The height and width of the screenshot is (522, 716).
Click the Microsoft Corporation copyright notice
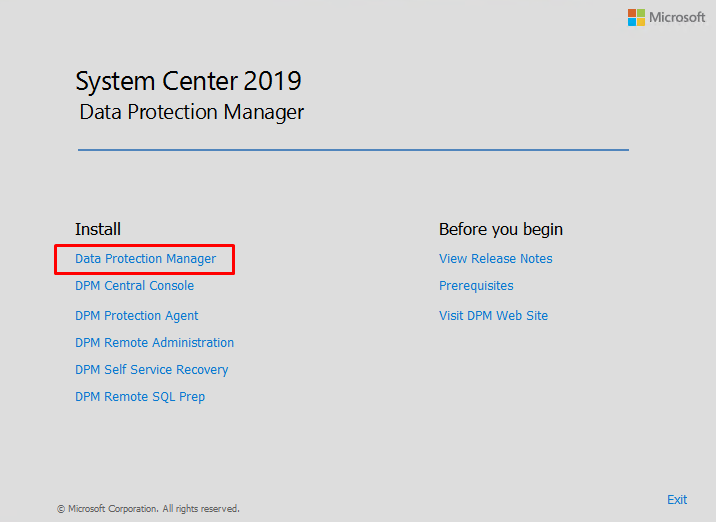[x=148, y=509]
